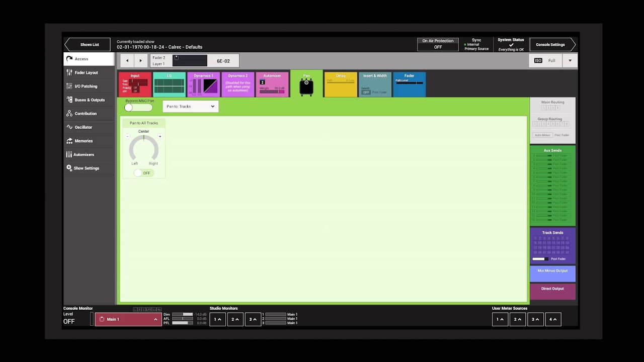
Task: Select the Dynamics 1 tile
Action: click(203, 84)
